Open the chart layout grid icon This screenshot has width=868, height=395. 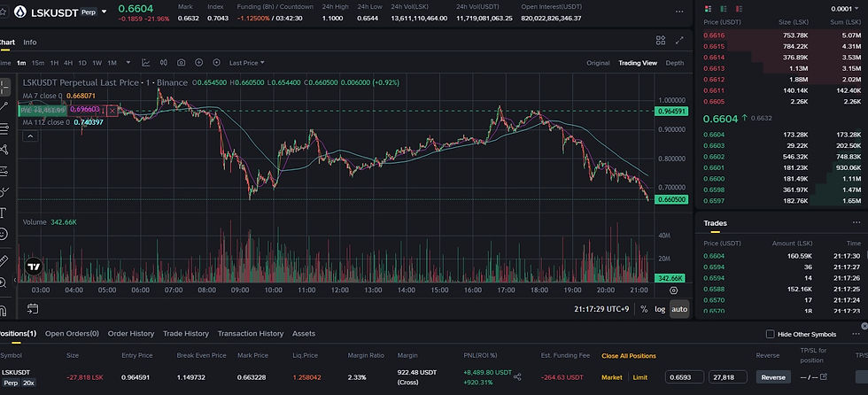click(x=661, y=41)
